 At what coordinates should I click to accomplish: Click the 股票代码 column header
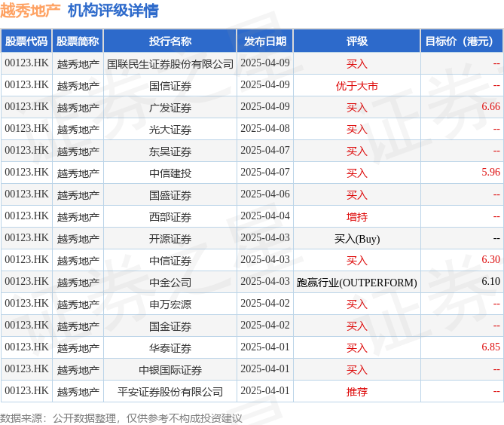click(26, 41)
